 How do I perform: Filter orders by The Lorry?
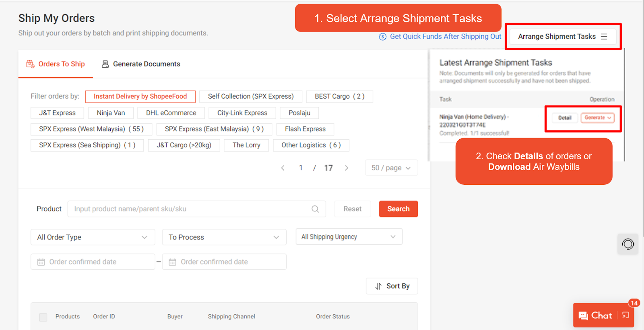coord(246,145)
